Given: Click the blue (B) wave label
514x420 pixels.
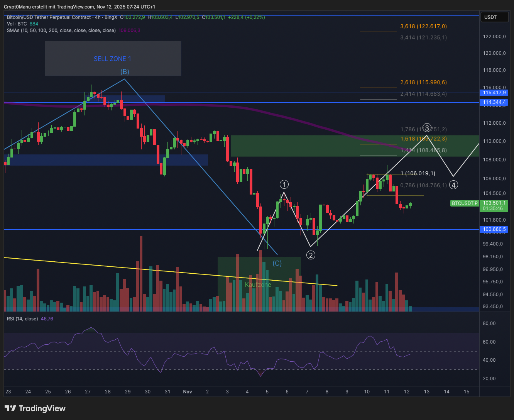Looking at the screenshot, I should (x=124, y=72).
